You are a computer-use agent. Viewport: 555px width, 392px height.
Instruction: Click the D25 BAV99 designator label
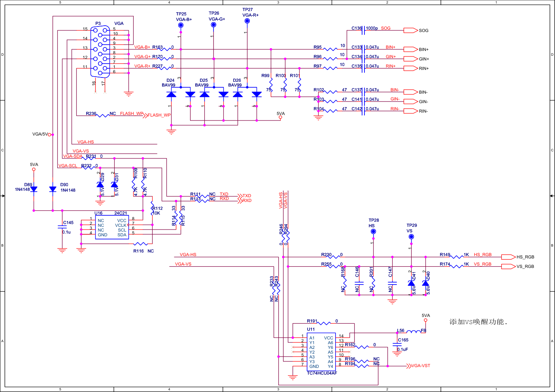[204, 80]
